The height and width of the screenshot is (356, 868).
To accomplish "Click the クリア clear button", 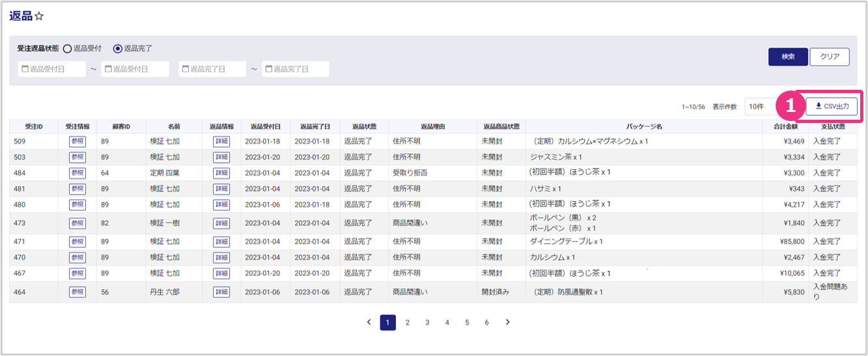I will (x=830, y=57).
